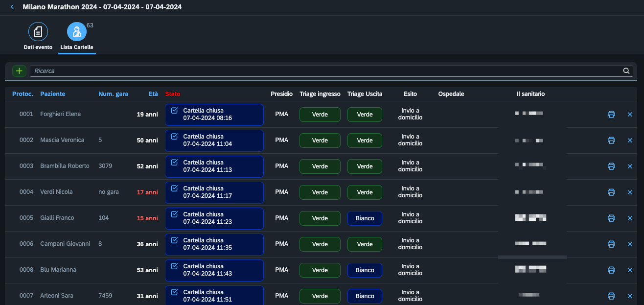Open the Dati evento icon
This screenshot has width=644, height=305.
(38, 32)
